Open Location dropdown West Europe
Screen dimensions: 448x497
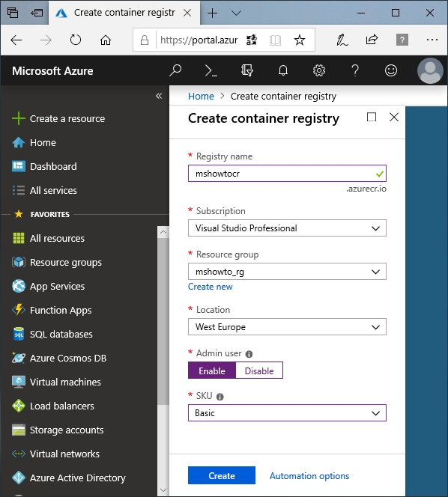point(287,327)
